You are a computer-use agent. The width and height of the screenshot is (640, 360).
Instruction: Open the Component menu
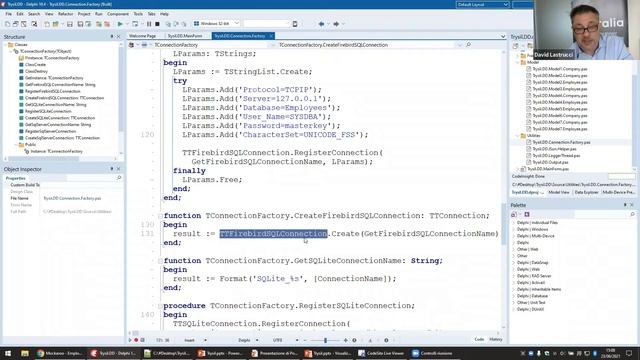(x=118, y=14)
